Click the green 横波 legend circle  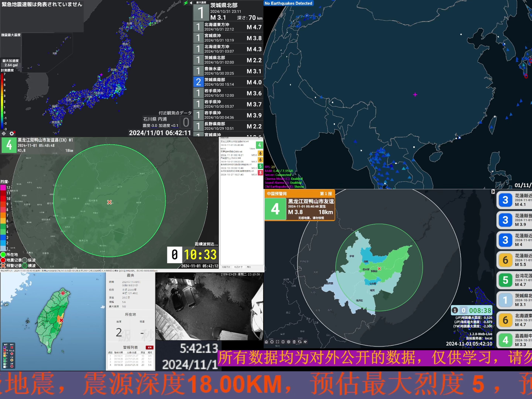(25, 265)
